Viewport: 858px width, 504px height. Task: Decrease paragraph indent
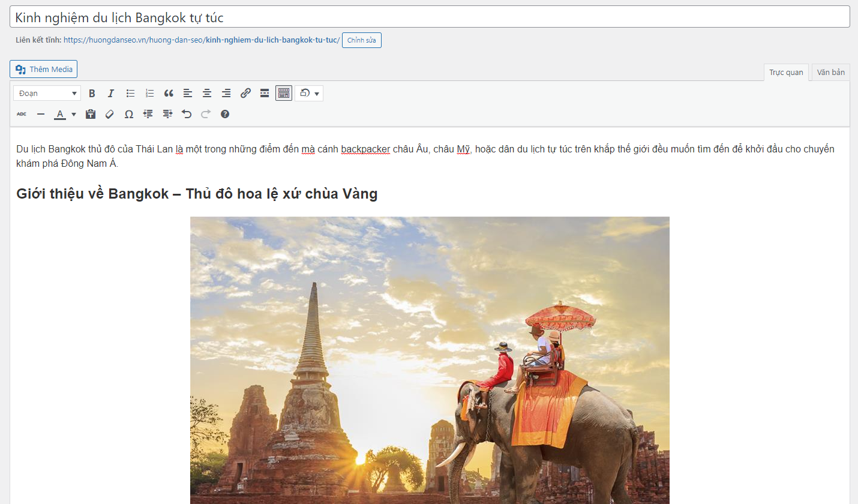(148, 114)
